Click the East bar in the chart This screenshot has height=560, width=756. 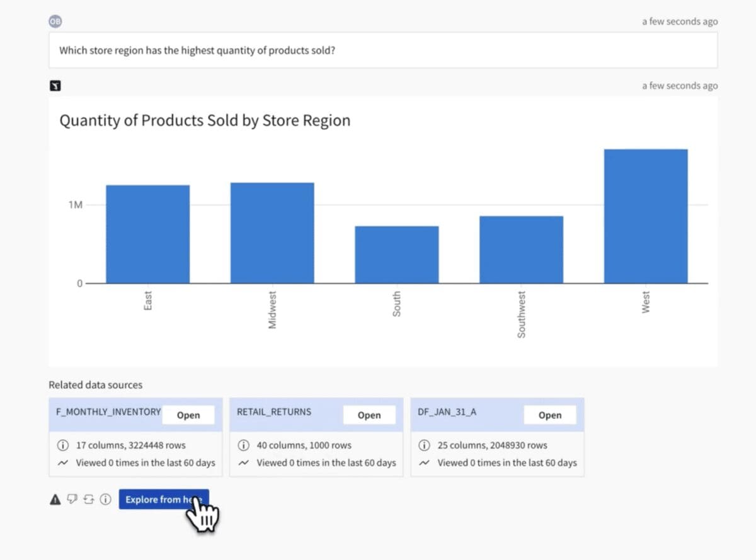coord(147,234)
